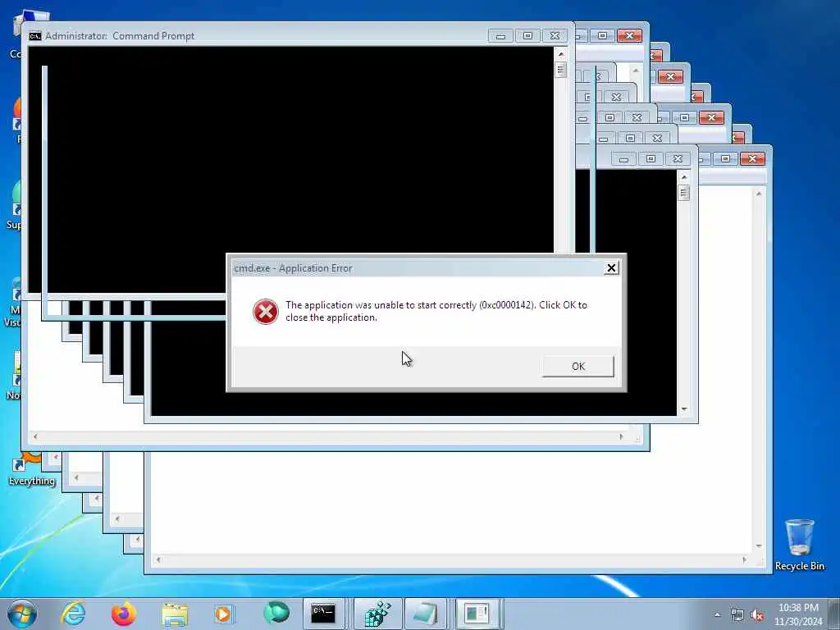Viewport: 840px width, 630px height.
Task: Open File Explorer from the taskbar
Action: click(x=175, y=614)
